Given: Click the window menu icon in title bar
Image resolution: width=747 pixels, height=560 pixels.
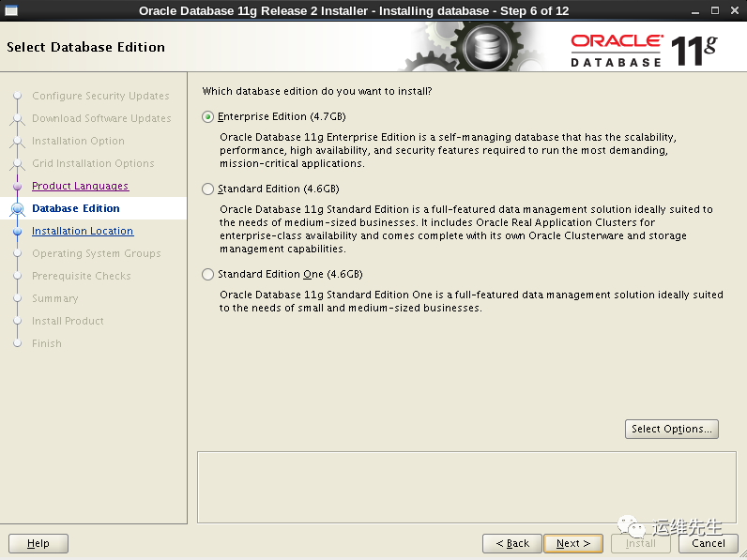Looking at the screenshot, I should point(11,10).
